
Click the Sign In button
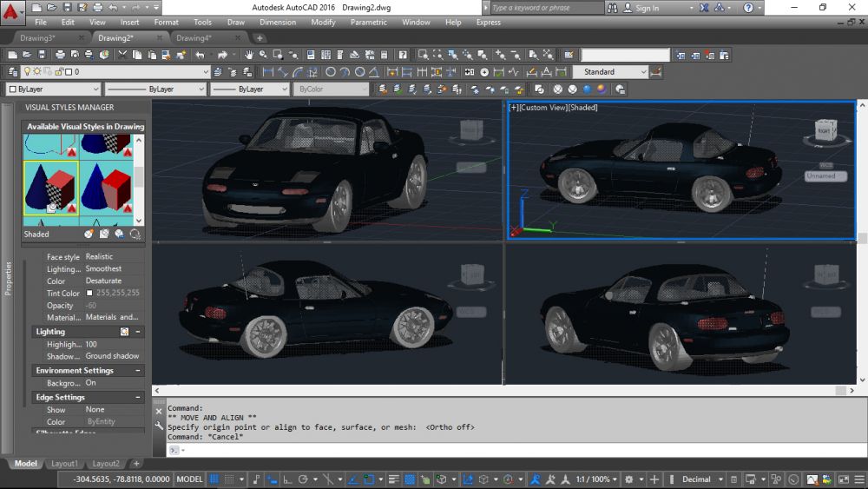click(x=648, y=8)
